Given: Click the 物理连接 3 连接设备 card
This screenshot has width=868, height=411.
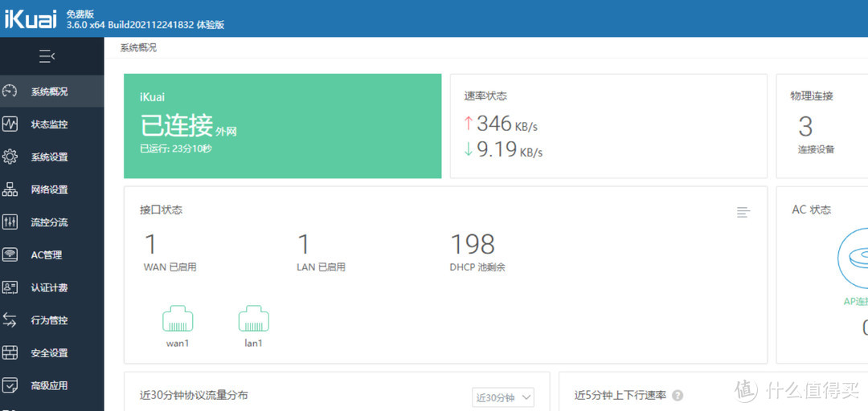Looking at the screenshot, I should pos(822,126).
